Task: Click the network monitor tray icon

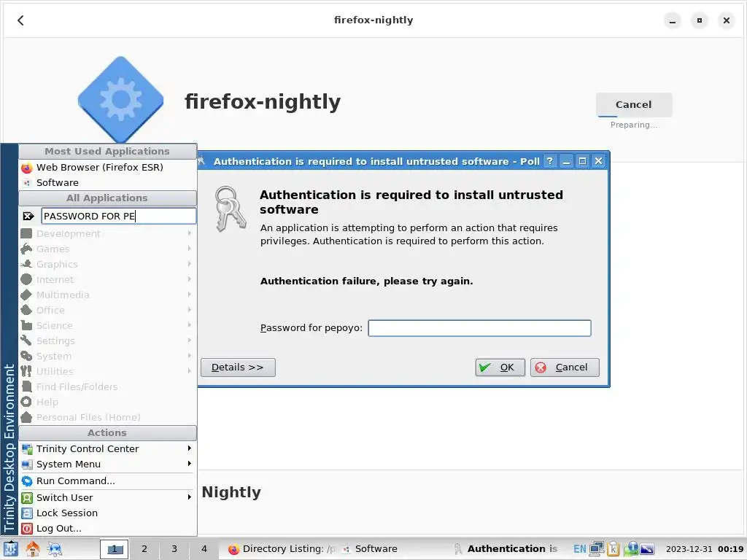Action: (x=597, y=549)
